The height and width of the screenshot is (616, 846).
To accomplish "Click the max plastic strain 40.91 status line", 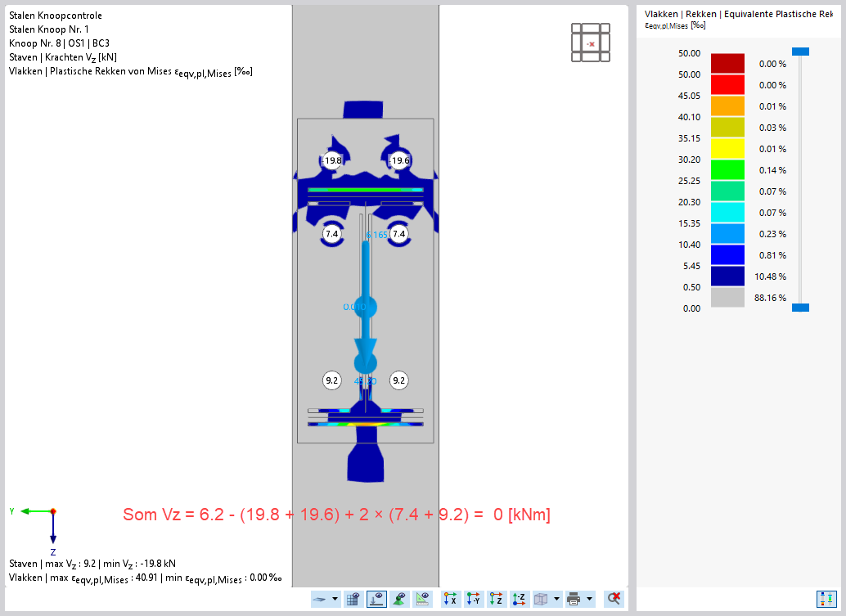I will coord(145,578).
